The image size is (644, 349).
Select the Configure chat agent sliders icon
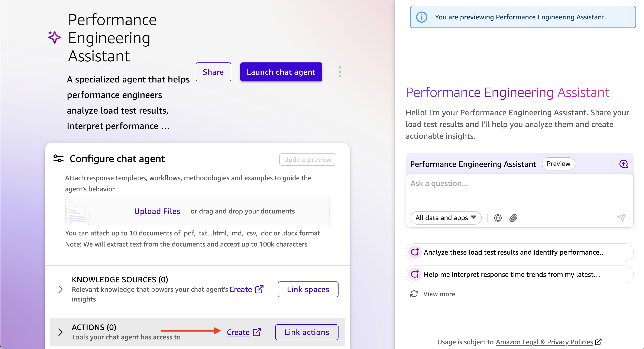(58, 159)
